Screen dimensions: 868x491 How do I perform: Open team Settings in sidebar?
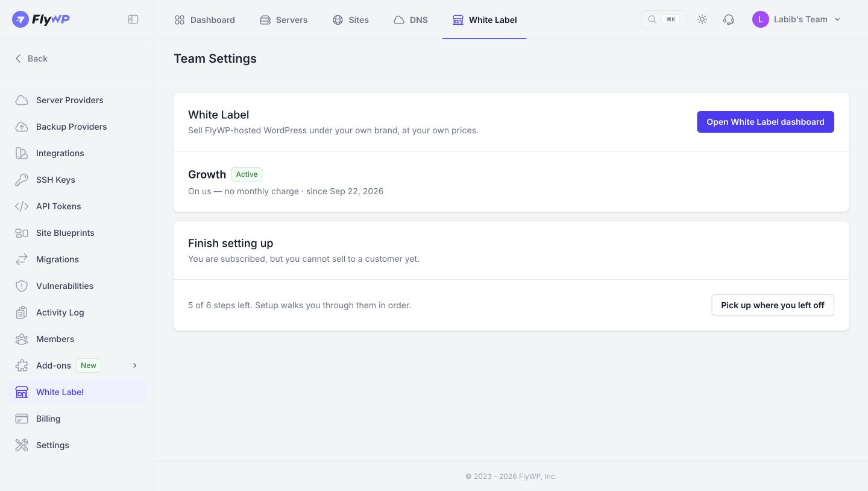point(77,445)
